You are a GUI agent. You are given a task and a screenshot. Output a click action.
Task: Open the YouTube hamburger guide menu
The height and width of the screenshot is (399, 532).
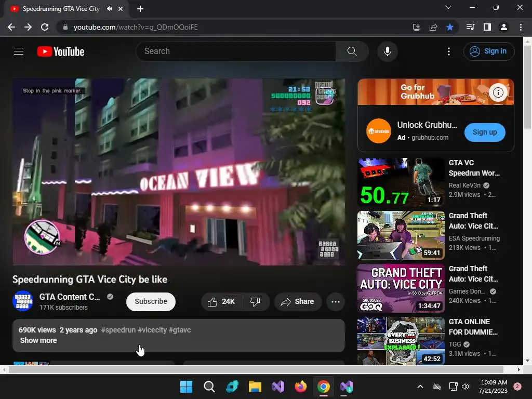pyautogui.click(x=19, y=51)
